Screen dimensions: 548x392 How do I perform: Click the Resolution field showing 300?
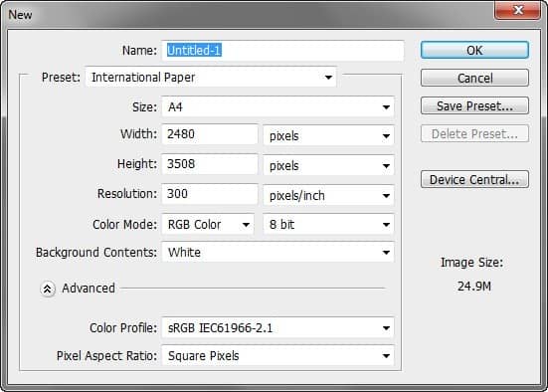(x=210, y=194)
